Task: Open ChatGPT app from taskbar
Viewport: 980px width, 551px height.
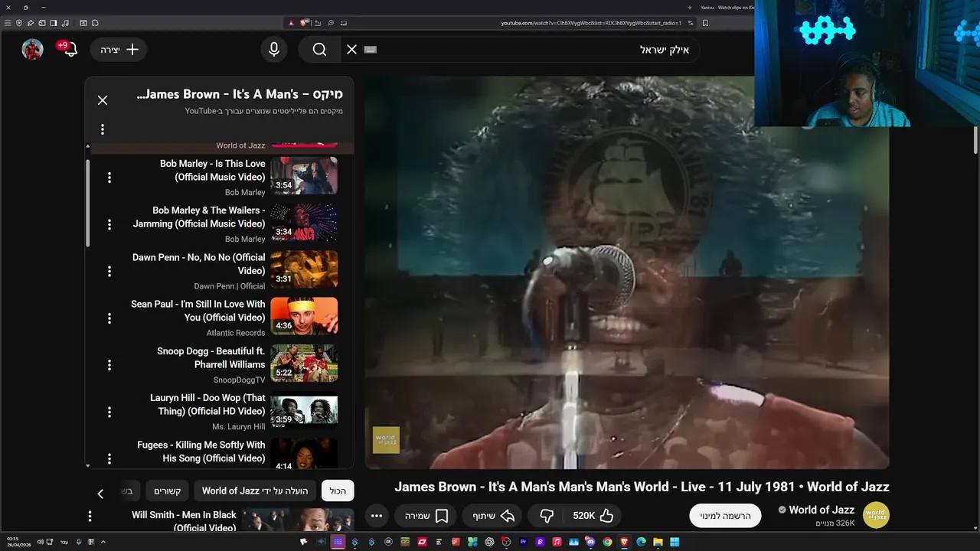Action: pos(489,542)
